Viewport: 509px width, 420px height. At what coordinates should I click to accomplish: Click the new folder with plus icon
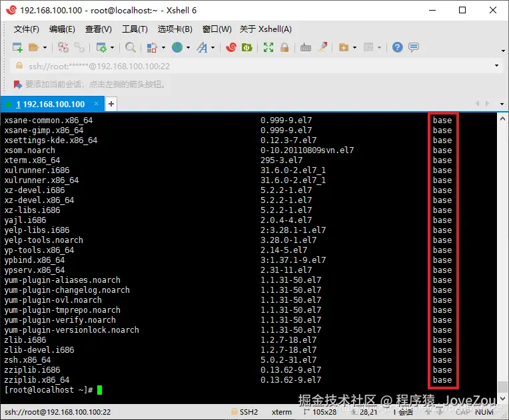tap(344, 47)
